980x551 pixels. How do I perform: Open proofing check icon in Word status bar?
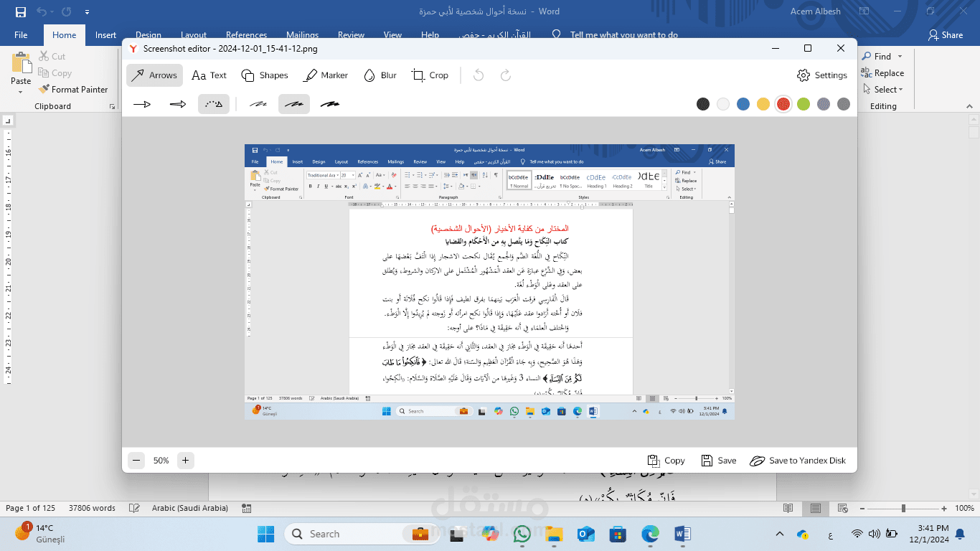(133, 508)
